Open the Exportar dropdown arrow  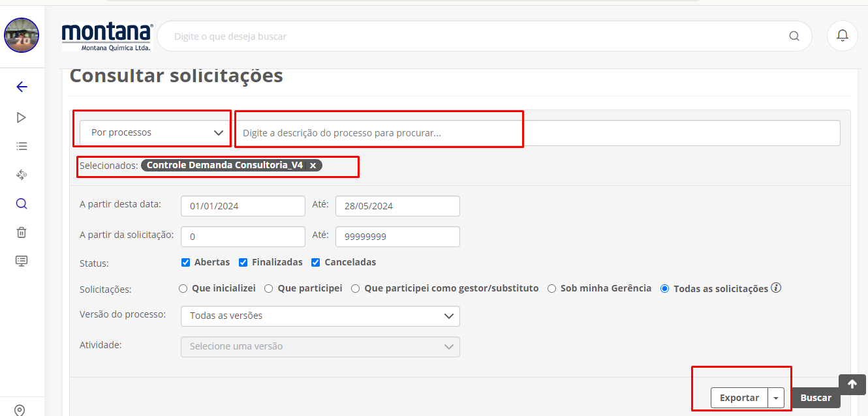[x=776, y=398]
